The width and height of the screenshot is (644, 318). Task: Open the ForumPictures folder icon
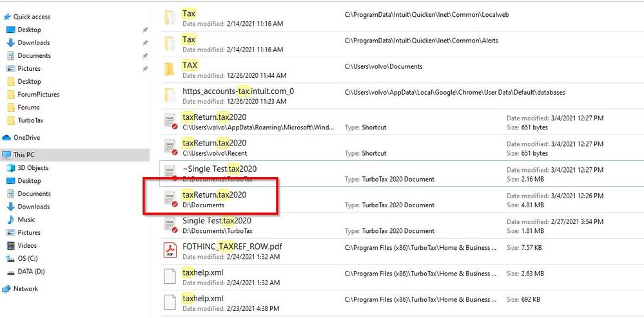pyautogui.click(x=11, y=95)
